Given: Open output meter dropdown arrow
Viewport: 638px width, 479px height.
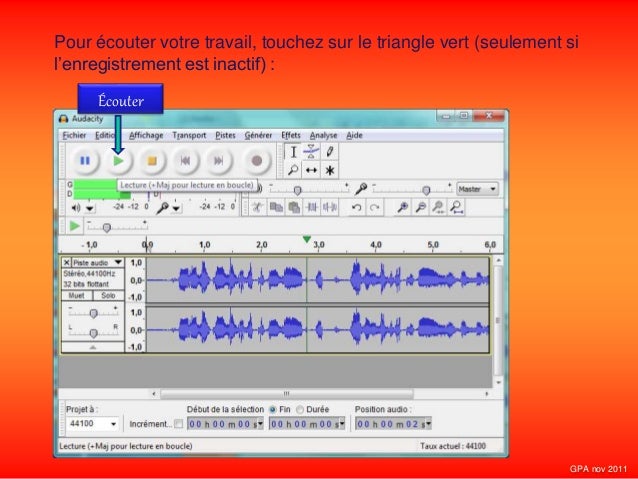Looking at the screenshot, I should click(x=90, y=208).
